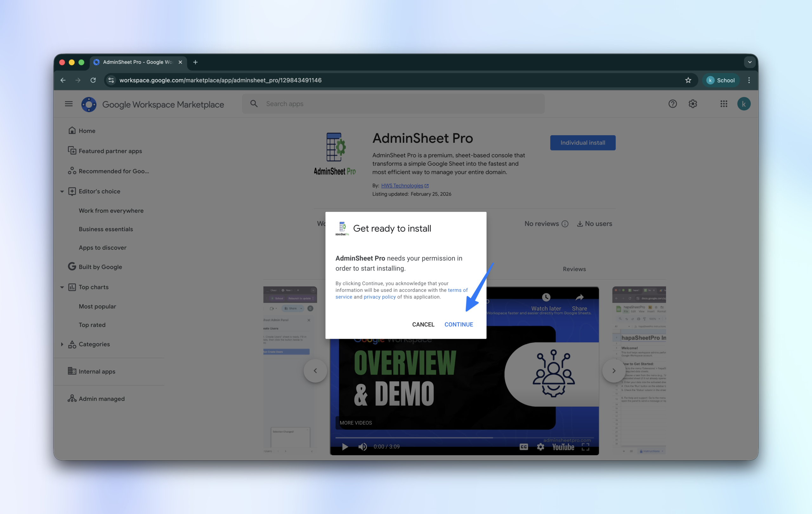Collapse the Editor's choice section

click(62, 191)
